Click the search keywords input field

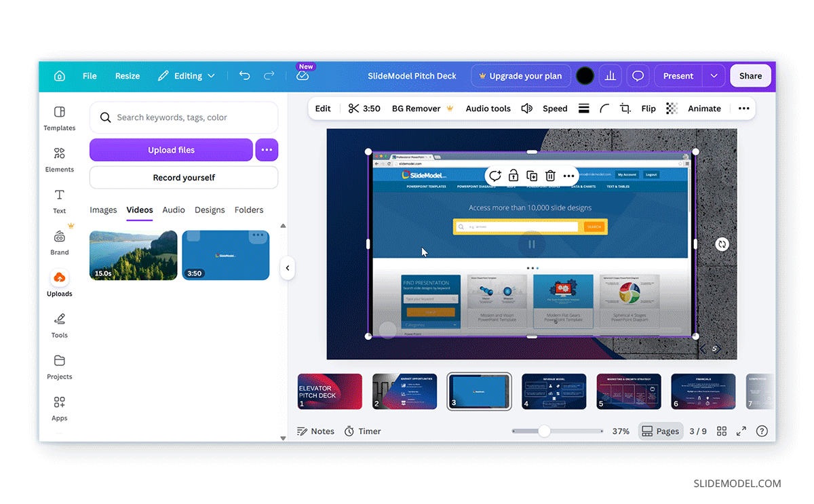(x=184, y=117)
